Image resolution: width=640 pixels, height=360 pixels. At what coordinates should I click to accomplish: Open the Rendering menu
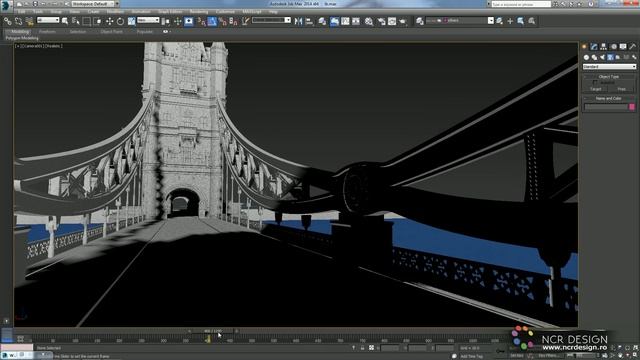coord(199,12)
